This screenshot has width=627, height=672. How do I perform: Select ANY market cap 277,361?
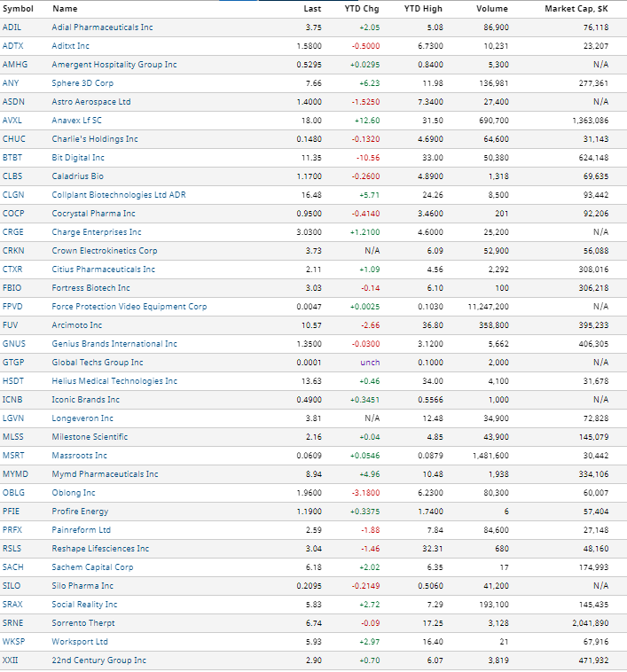(593, 83)
